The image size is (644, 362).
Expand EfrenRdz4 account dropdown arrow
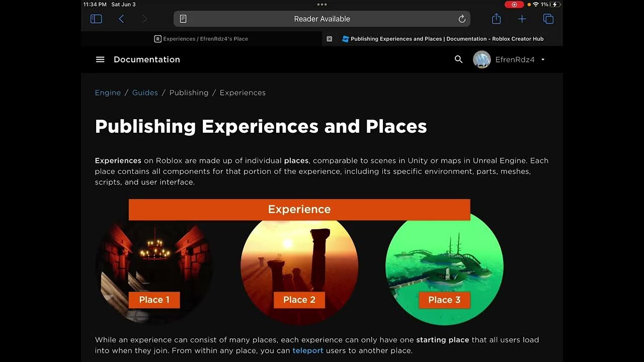[543, 59]
